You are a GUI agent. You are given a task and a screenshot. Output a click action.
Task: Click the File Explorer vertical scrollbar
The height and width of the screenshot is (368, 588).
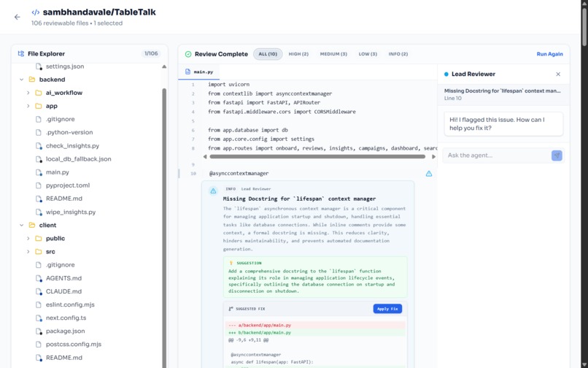click(x=164, y=228)
